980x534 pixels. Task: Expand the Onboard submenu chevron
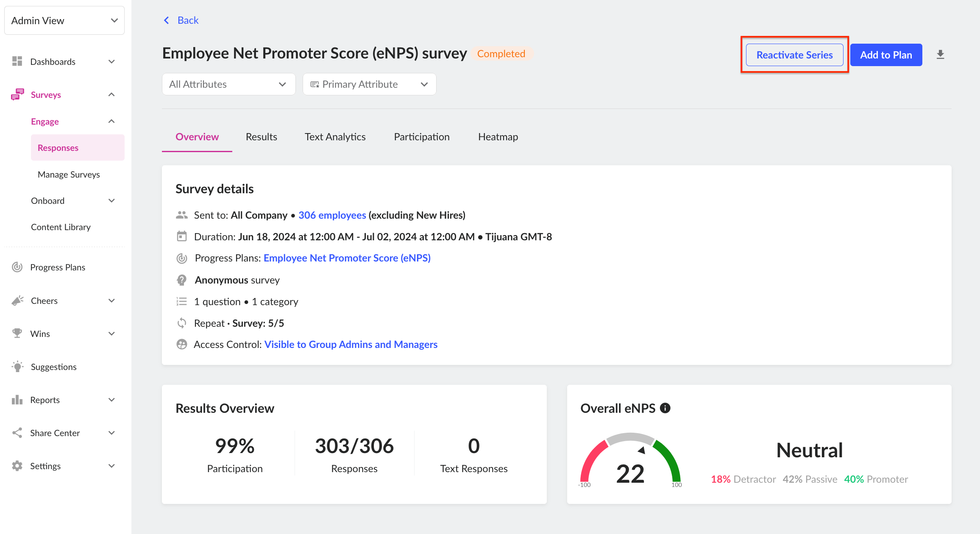[x=112, y=200]
